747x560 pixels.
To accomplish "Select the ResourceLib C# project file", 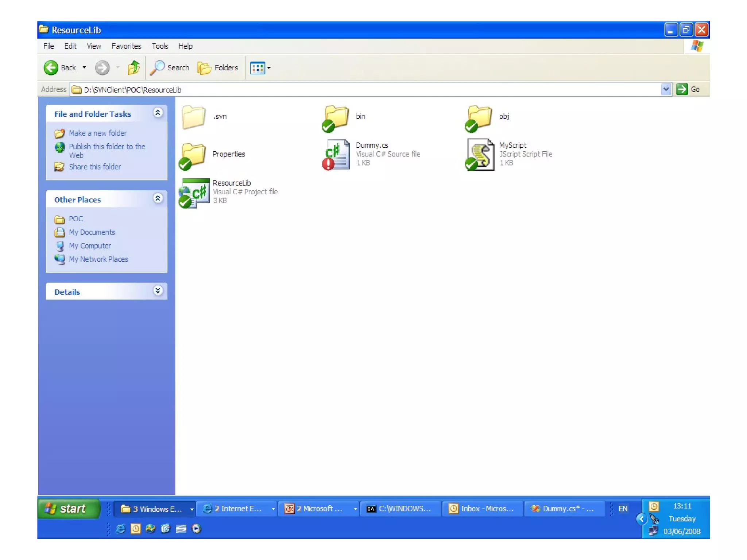I will [x=195, y=192].
